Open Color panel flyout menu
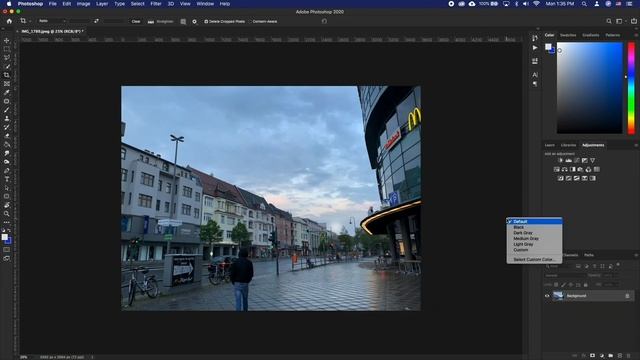Viewport: 640px width, 360px height. coord(636,35)
